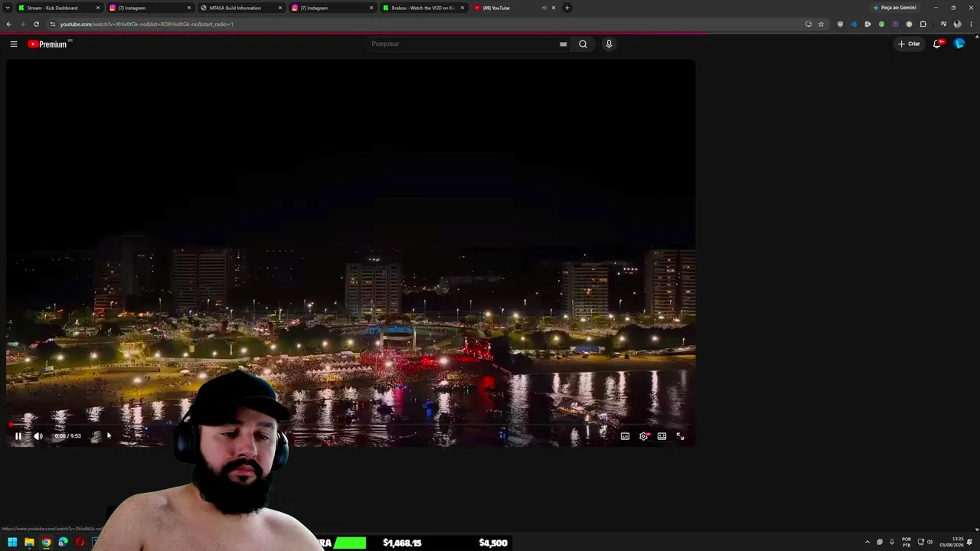Open YouTube notifications bell
The height and width of the screenshot is (551, 980).
tap(937, 44)
